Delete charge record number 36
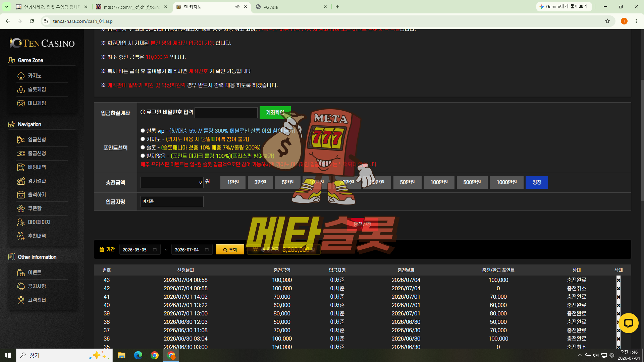The image size is (644, 362). tap(619, 339)
